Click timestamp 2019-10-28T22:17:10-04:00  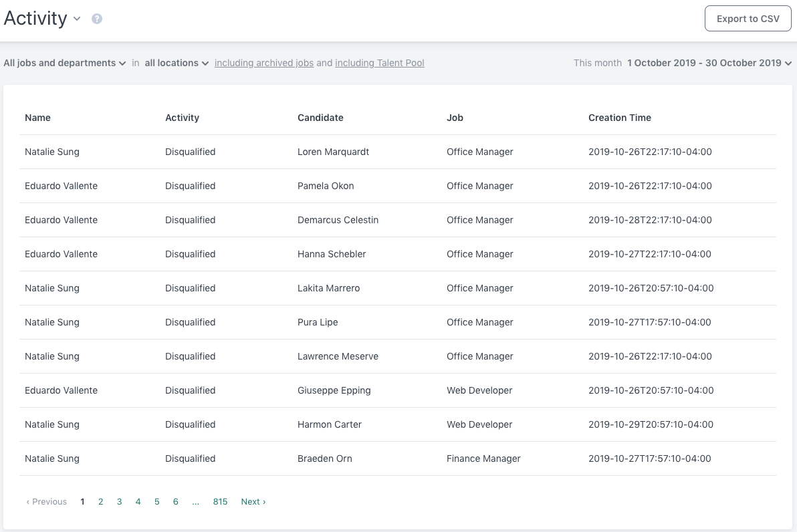(650, 220)
